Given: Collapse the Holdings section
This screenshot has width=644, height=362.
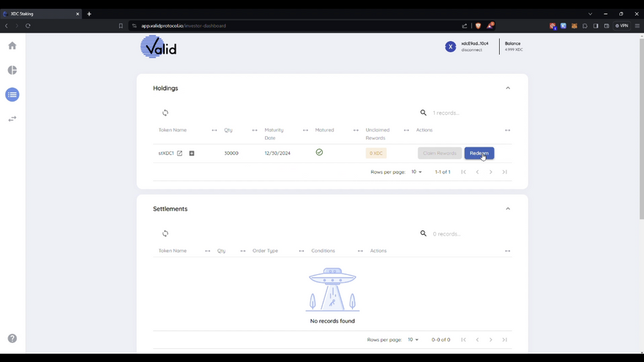Looking at the screenshot, I should 508,88.
